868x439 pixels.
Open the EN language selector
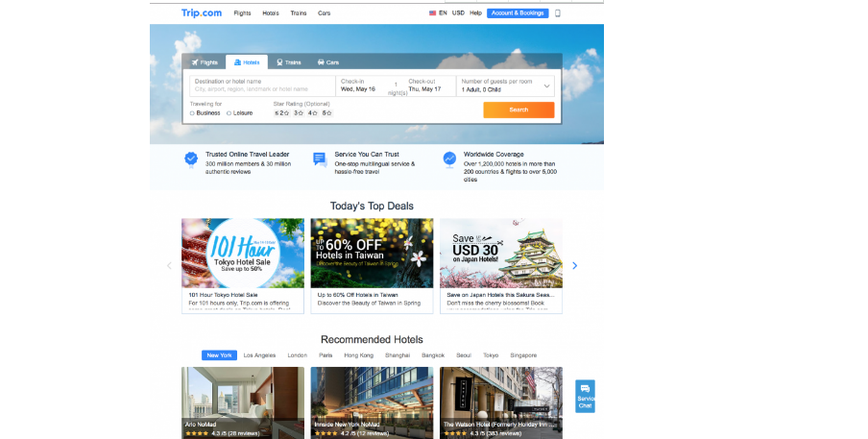pyautogui.click(x=443, y=12)
